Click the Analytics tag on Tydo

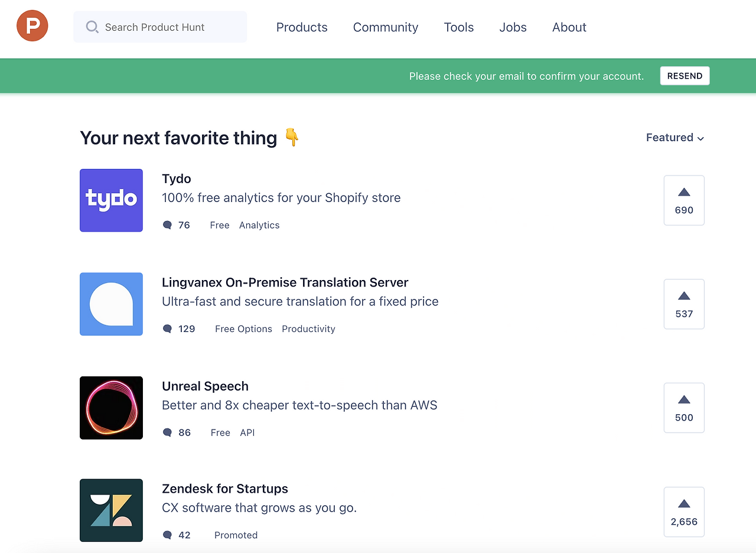pyautogui.click(x=259, y=225)
